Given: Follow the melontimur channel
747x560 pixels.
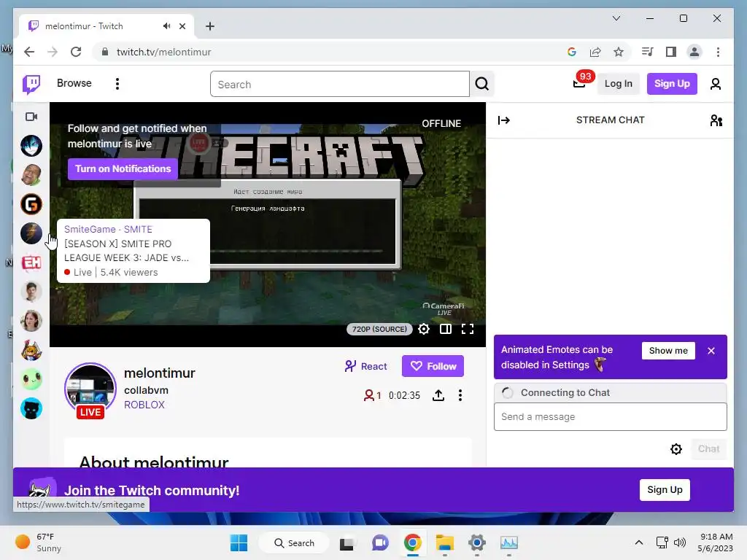Looking at the screenshot, I should [x=433, y=366].
